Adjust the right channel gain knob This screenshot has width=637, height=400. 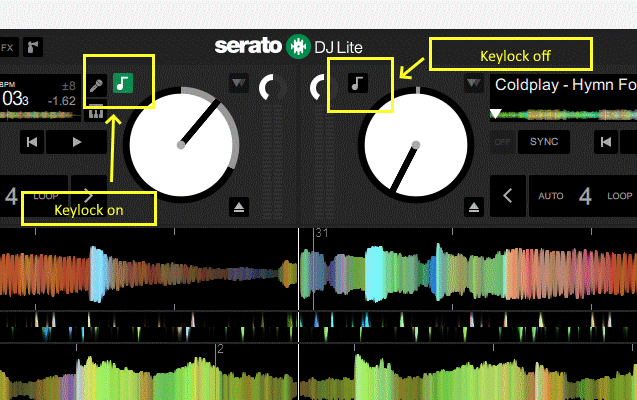(321, 87)
